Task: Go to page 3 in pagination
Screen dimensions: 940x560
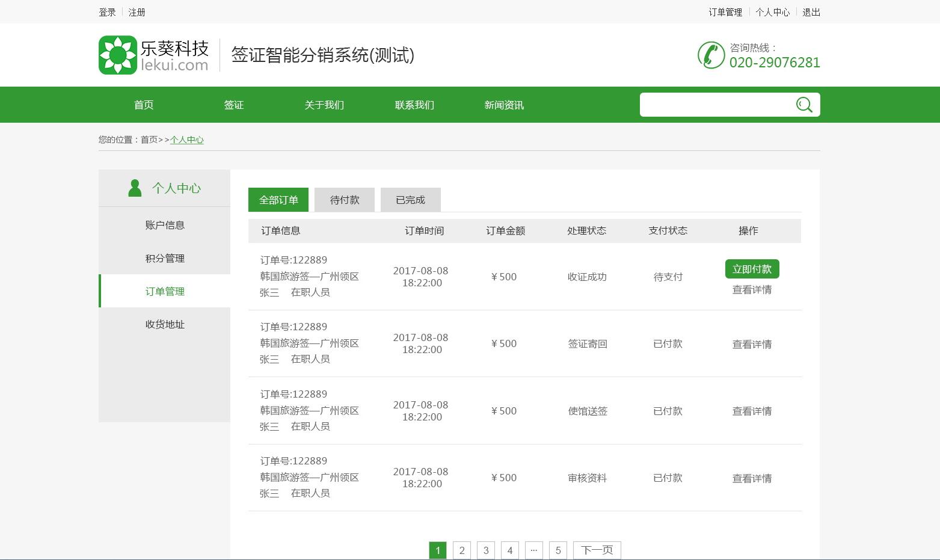Action: (485, 549)
